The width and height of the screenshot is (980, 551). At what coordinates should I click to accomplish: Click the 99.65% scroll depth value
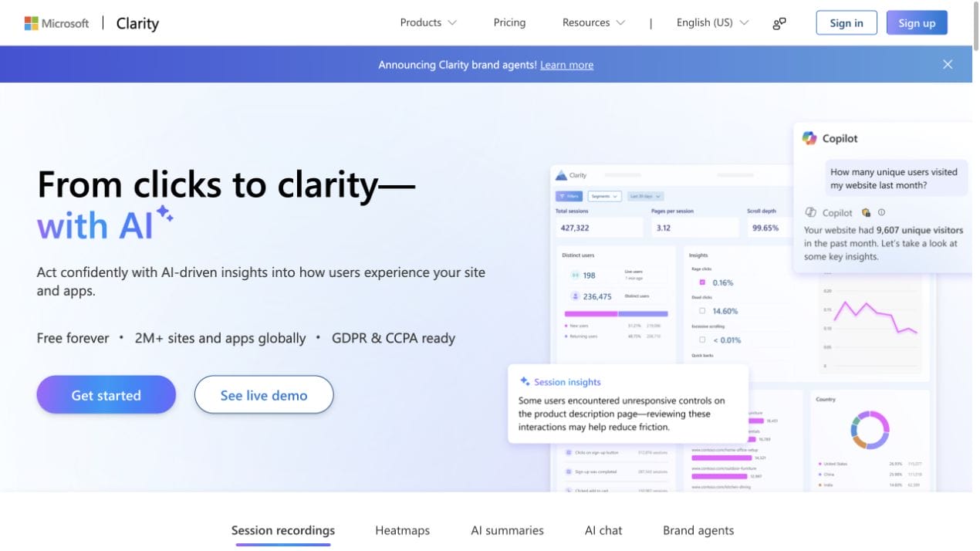pos(765,228)
